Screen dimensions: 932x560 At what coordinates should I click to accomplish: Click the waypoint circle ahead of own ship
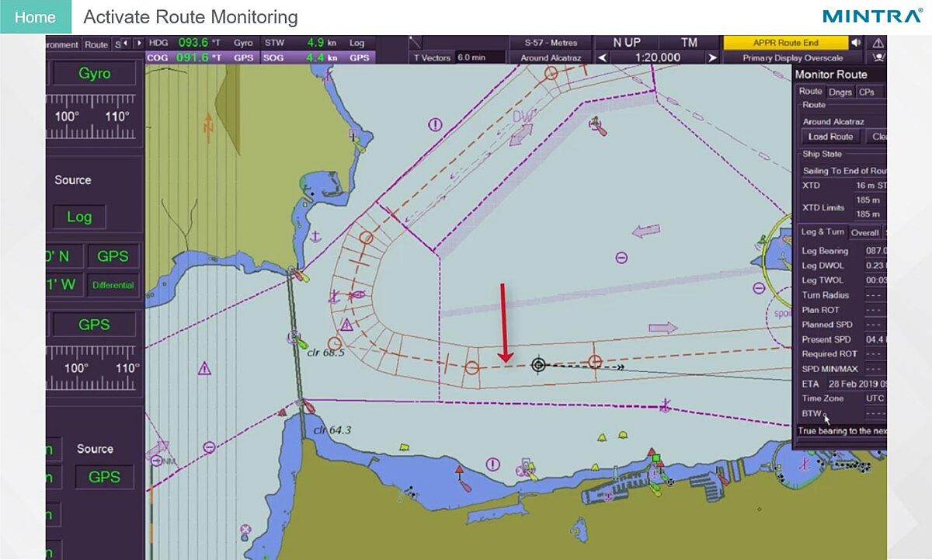pyautogui.click(x=595, y=361)
